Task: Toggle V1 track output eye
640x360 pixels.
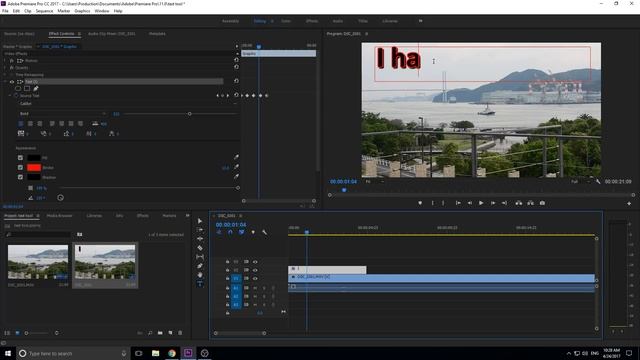Action: 255,278
